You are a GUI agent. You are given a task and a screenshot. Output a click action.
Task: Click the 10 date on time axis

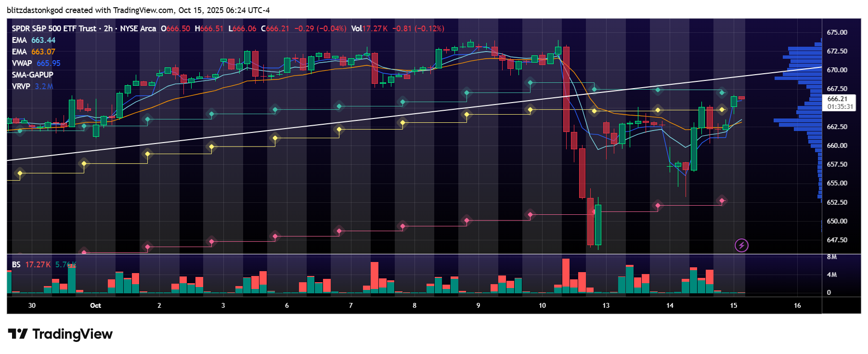coord(542,305)
